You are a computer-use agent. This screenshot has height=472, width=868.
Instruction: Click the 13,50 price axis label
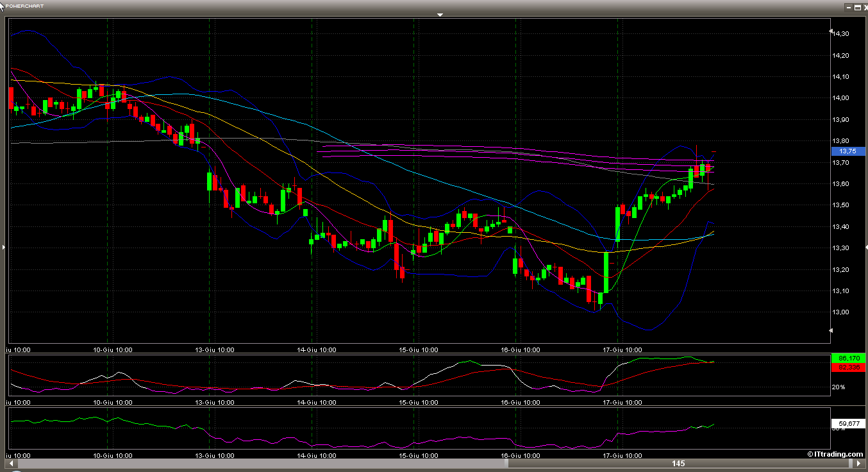click(840, 205)
